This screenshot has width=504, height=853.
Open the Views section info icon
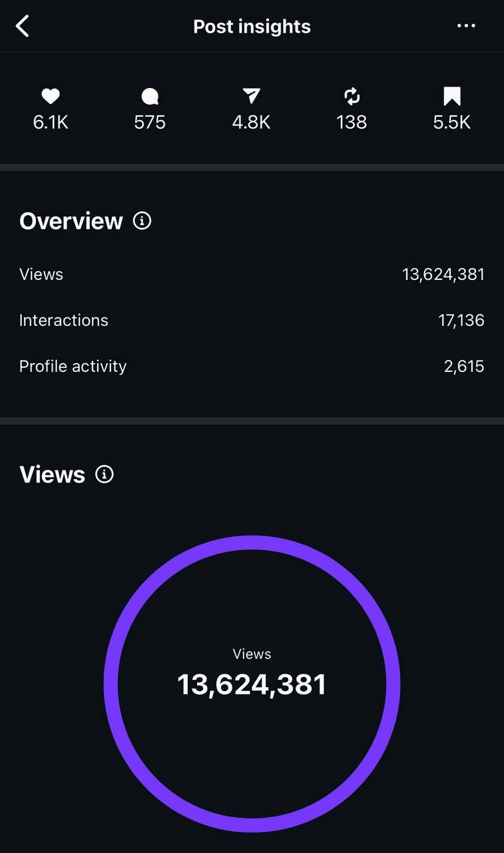(x=105, y=474)
